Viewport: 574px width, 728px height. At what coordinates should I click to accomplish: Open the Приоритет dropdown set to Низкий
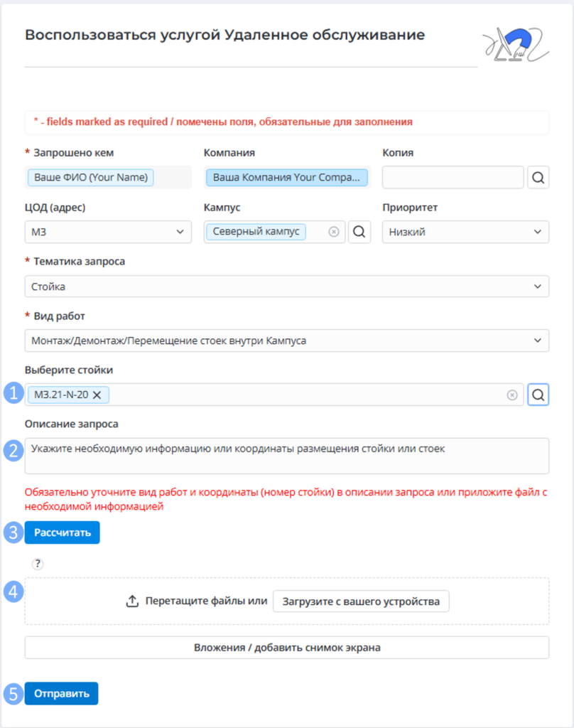[465, 232]
